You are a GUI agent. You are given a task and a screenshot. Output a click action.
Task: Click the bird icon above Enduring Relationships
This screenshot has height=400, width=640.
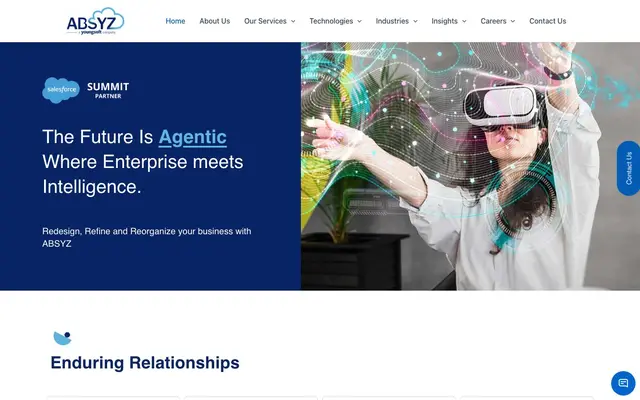[62, 338]
